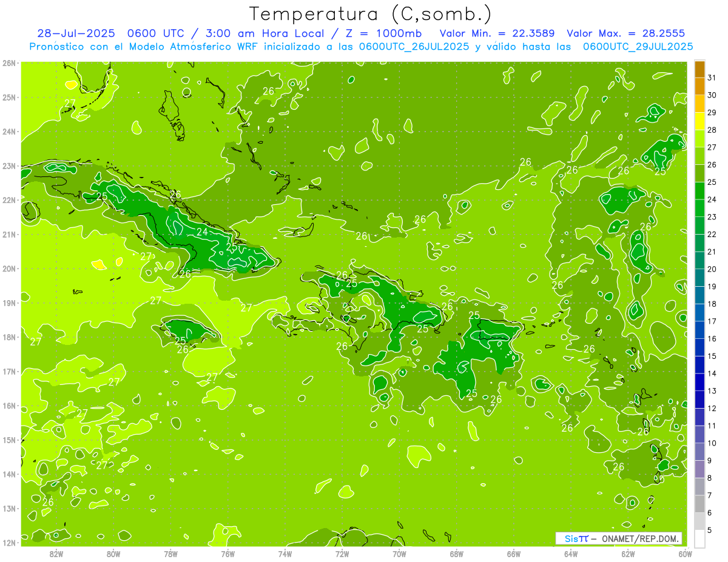Screen dimensions: 728x562
Task: Pick the dark orange swatch above 31
Action: [x=699, y=69]
